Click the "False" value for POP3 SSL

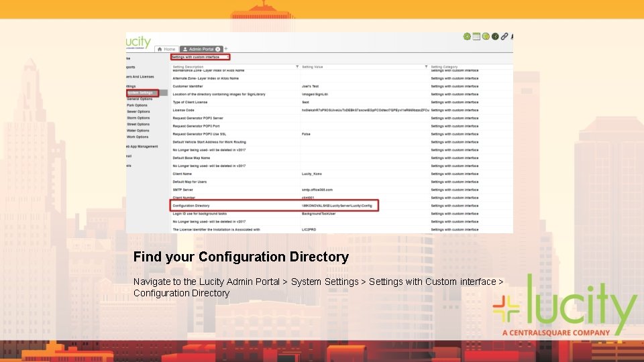pyautogui.click(x=306, y=134)
